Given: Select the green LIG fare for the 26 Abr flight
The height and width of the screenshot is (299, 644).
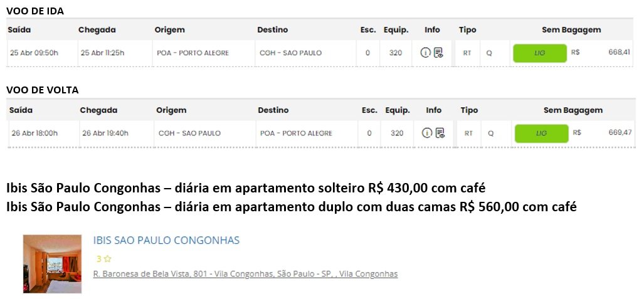Looking at the screenshot, I should tap(541, 133).
